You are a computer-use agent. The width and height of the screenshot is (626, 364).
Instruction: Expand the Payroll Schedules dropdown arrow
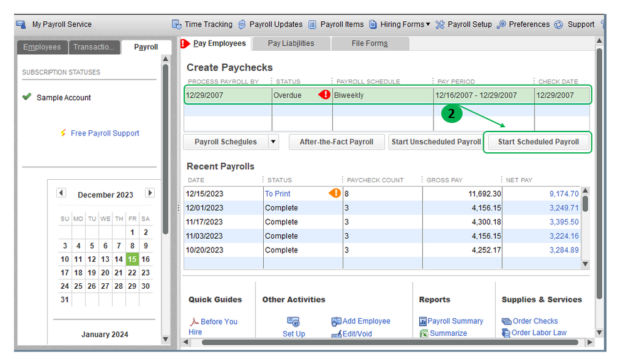point(273,142)
